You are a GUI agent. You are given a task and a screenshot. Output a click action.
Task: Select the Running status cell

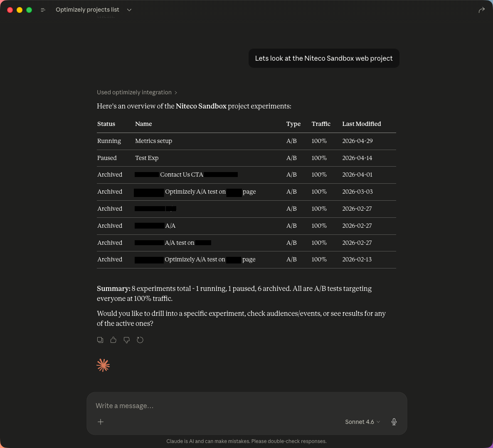point(109,141)
